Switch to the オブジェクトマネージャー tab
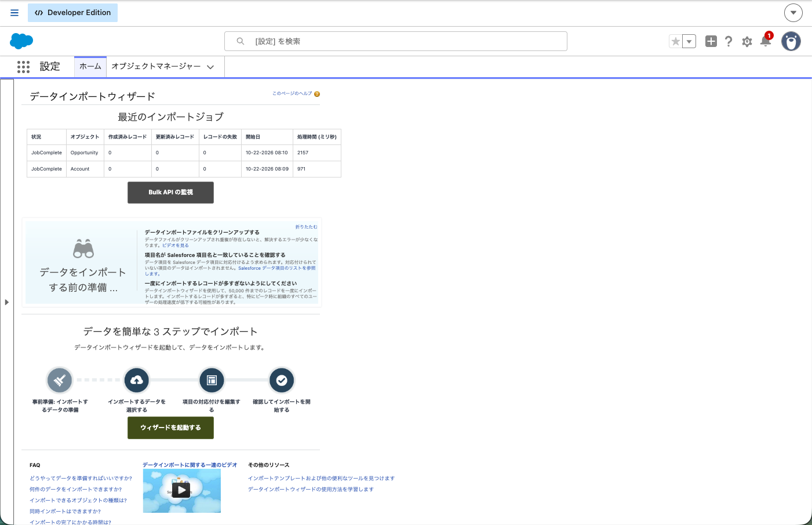The image size is (812, 525). [x=156, y=67]
